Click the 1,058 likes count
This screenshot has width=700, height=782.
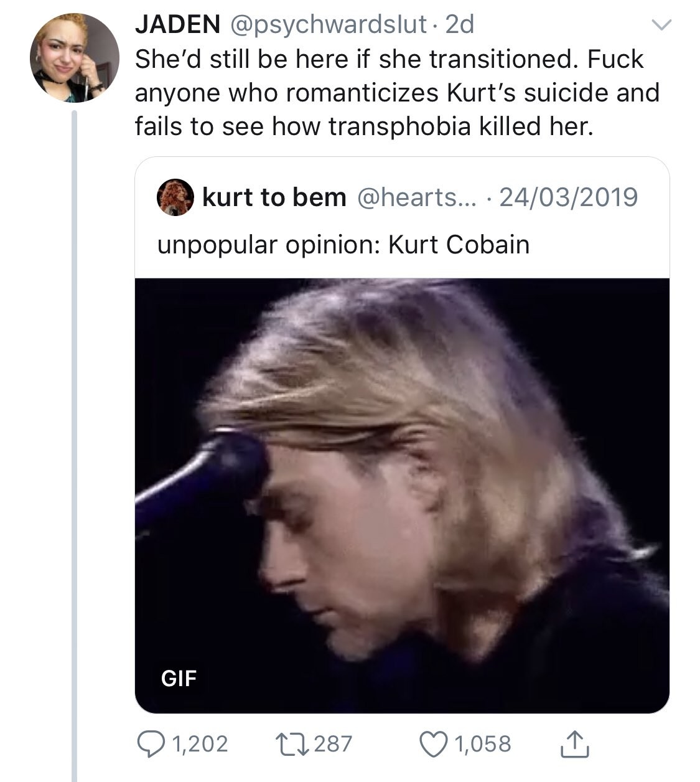tap(482, 744)
